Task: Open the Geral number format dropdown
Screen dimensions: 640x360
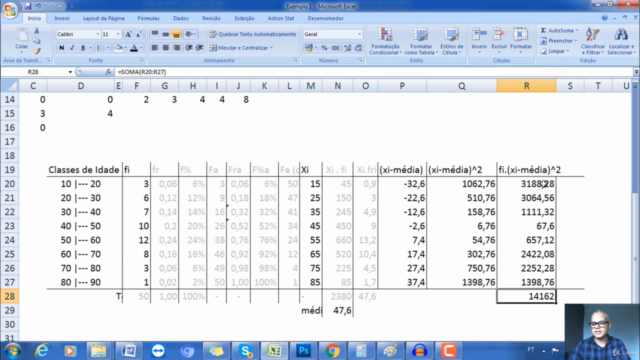Action: [x=360, y=34]
